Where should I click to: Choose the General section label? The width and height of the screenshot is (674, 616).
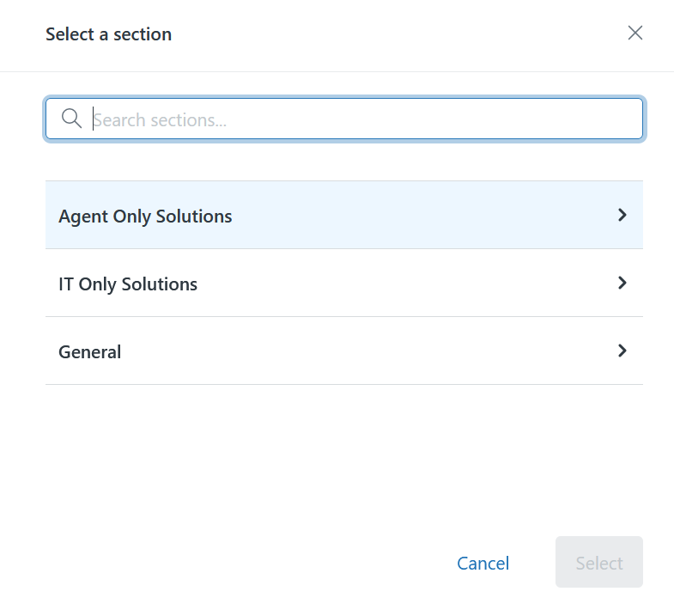click(x=90, y=352)
